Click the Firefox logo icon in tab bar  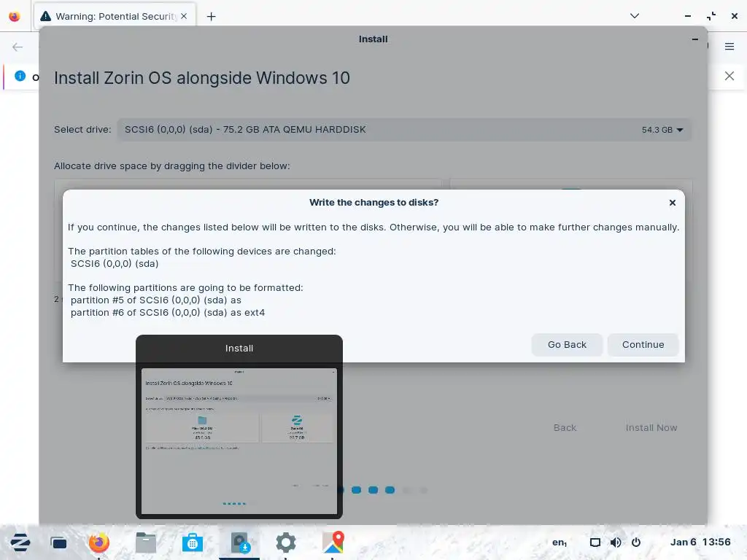[15, 17]
